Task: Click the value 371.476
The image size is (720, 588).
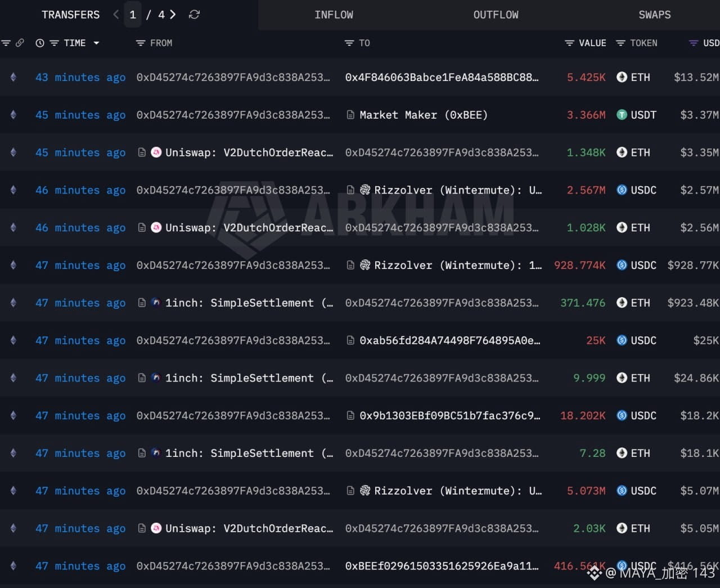Action: point(583,303)
